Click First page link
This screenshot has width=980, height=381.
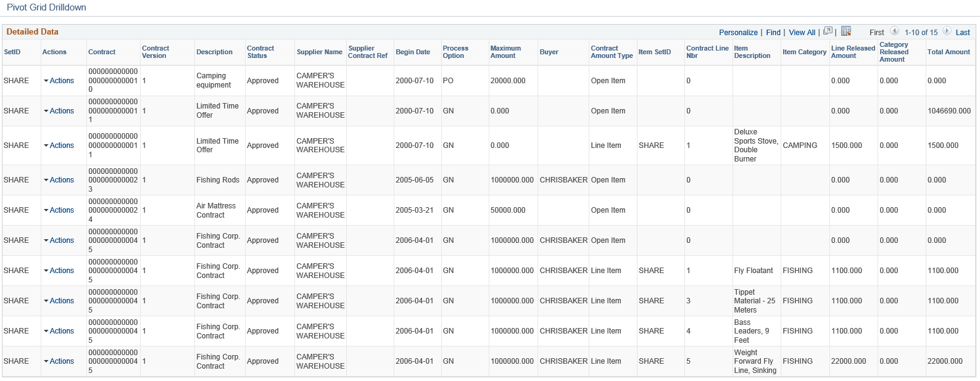pos(876,33)
